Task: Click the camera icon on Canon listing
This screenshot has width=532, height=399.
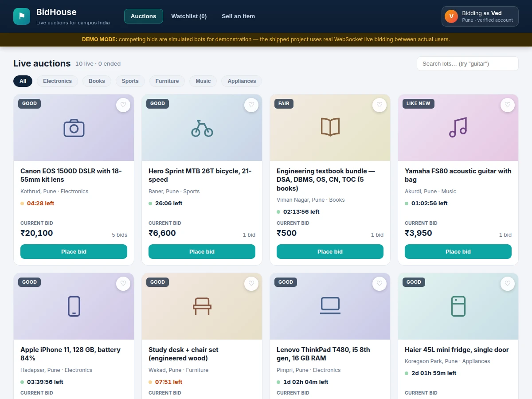Action: tap(74, 128)
